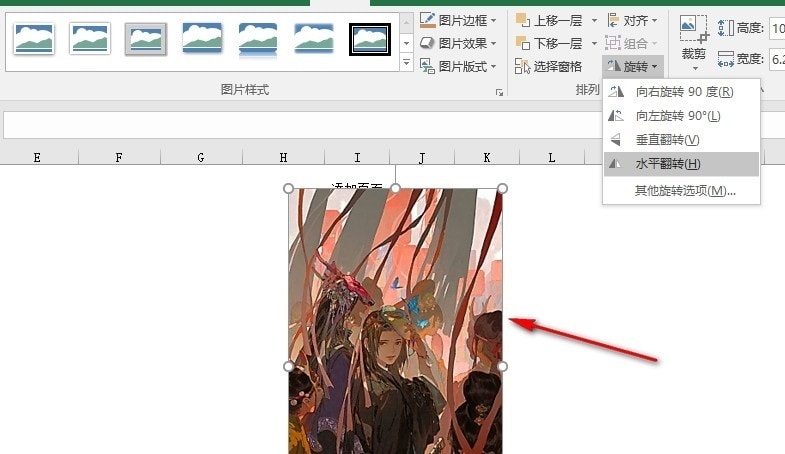Expand the 上移一层 dropdown arrow
This screenshot has height=454, width=785.
pos(594,21)
